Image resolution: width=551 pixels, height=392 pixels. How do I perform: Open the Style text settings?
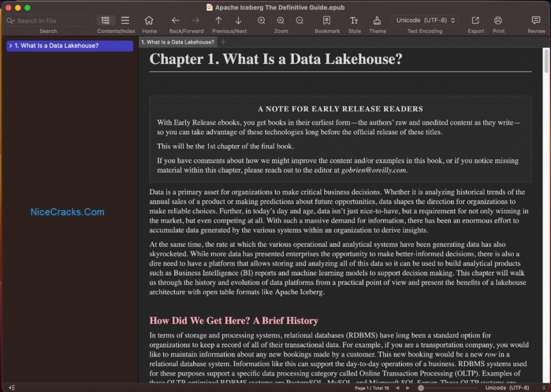point(354,20)
